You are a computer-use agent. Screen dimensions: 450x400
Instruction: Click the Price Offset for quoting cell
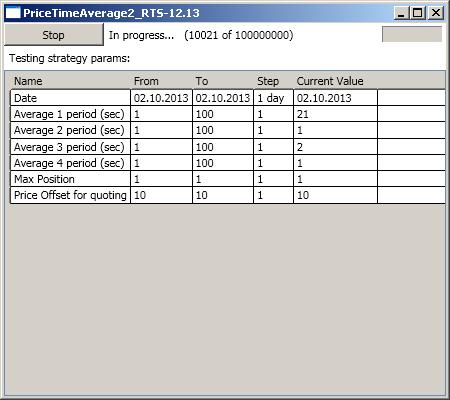[70, 195]
